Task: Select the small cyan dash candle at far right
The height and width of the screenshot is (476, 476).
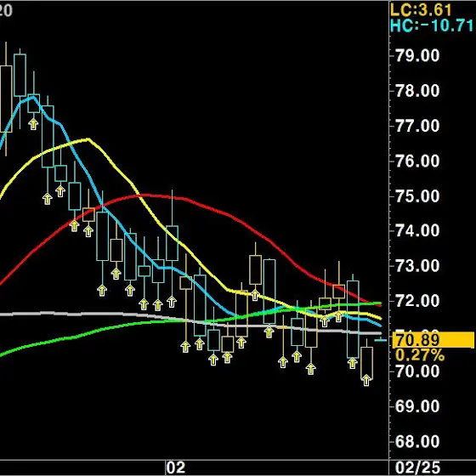Action: coord(381,340)
